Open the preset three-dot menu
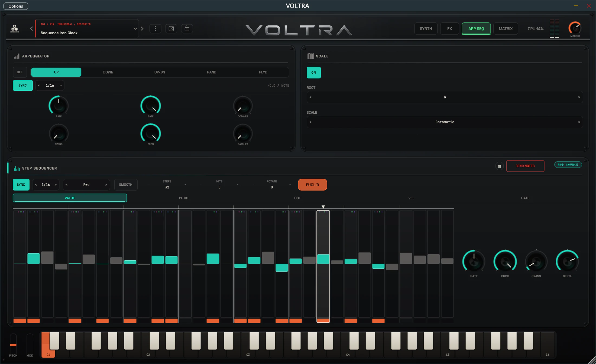This screenshot has width=596, height=364. [x=155, y=28]
